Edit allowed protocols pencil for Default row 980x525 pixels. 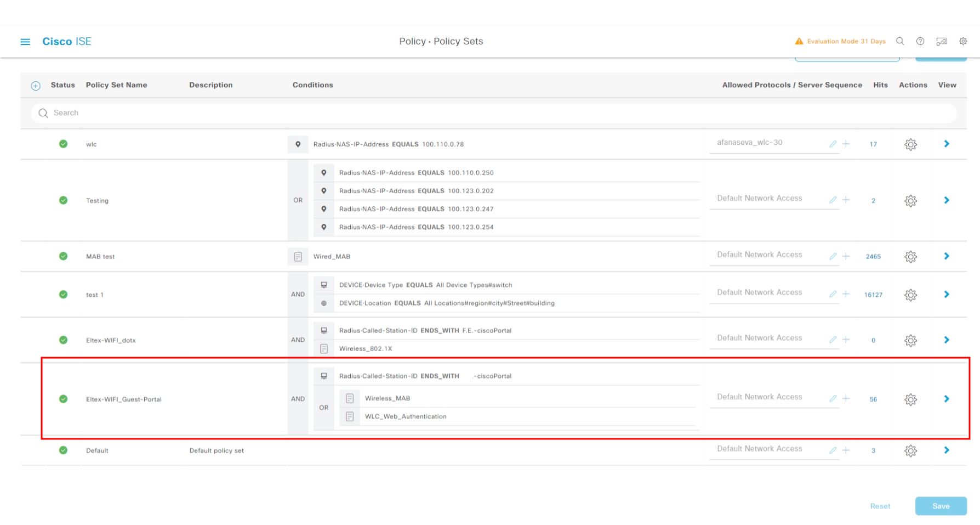click(833, 450)
